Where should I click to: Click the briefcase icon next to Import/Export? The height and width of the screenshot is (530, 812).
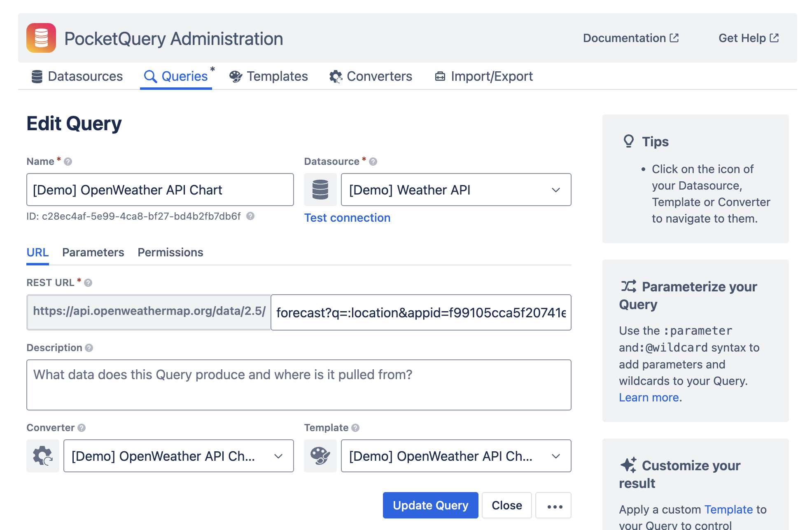[x=440, y=76]
